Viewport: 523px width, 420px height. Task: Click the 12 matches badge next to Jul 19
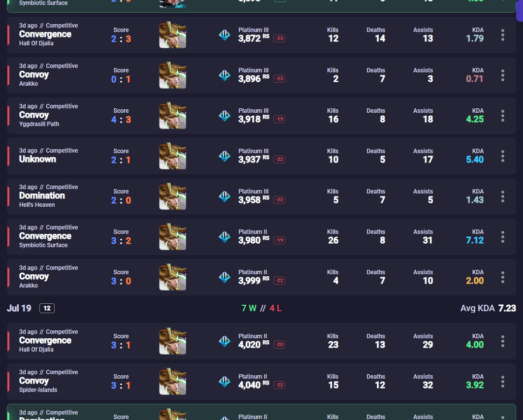pos(47,308)
